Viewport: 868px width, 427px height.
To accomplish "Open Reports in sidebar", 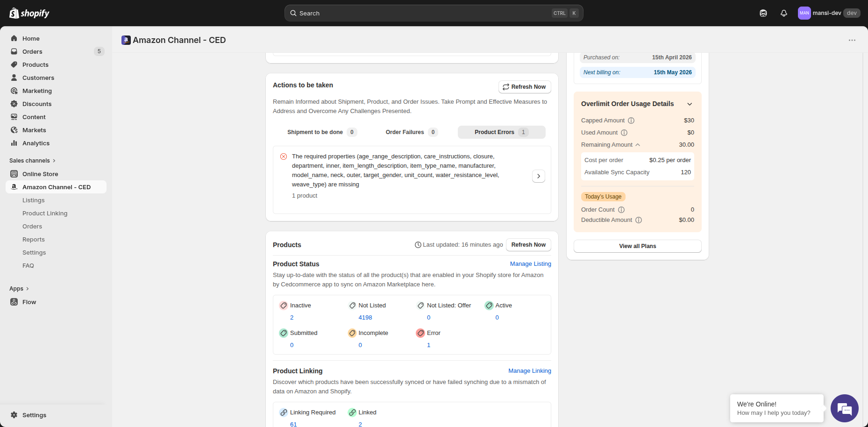I will tap(34, 239).
